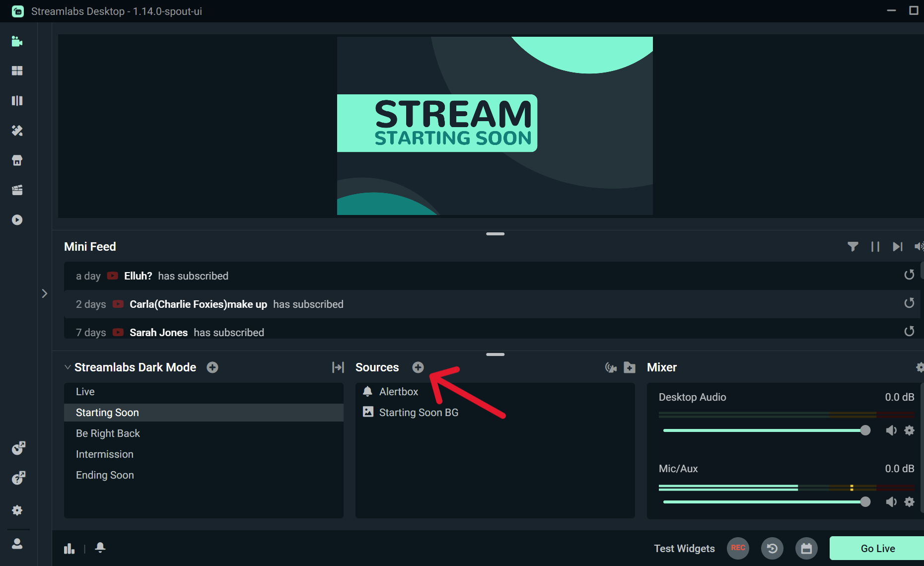Screen dimensions: 924x566
Task: Open the Settings gear in left sidebar
Action: click(17, 510)
